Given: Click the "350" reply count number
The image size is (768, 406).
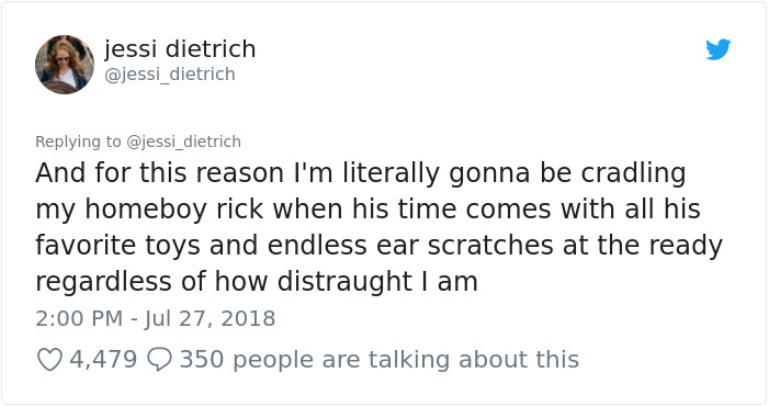Looking at the screenshot, I should point(201,359).
